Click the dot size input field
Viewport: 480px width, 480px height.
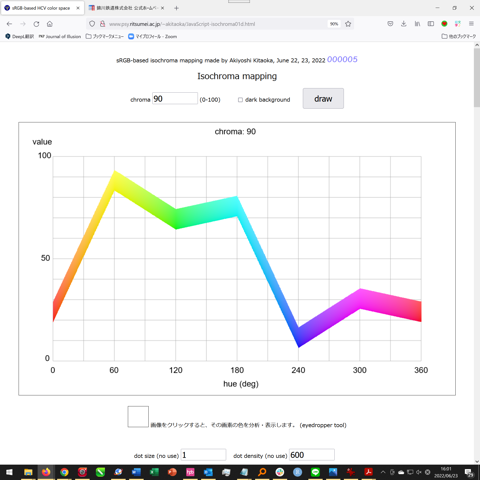(x=203, y=455)
